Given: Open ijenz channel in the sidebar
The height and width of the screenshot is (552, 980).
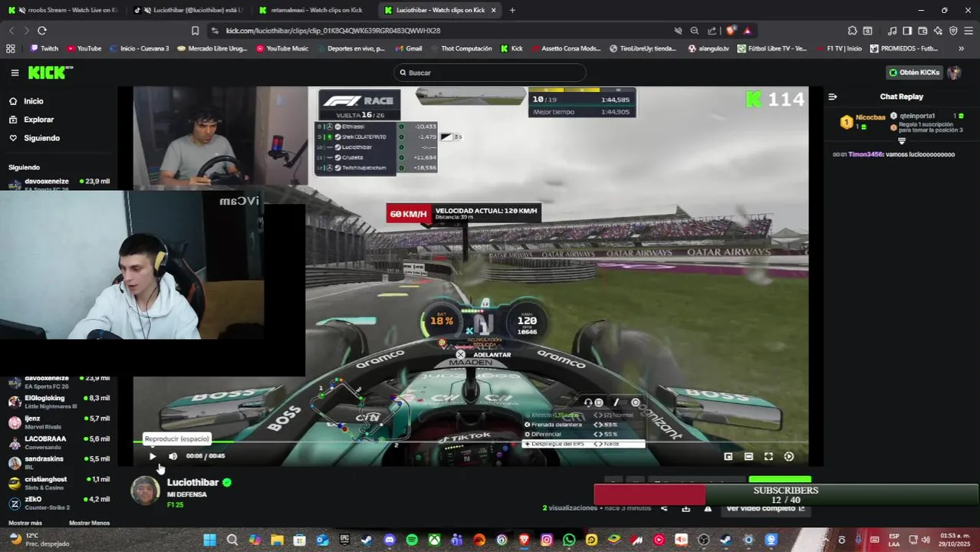Looking at the screenshot, I should click(x=59, y=422).
